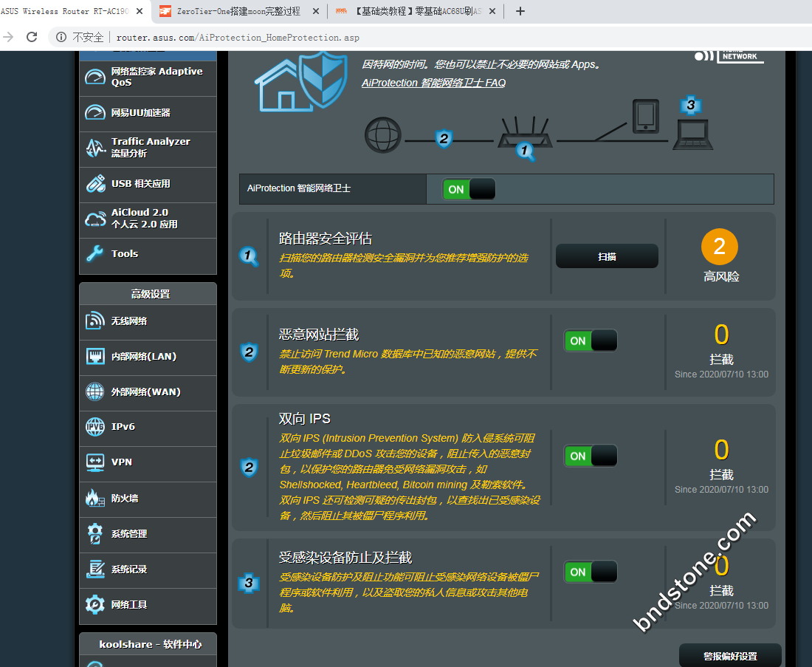
Task: Switch to the 基础类教程 AC68U tab
Action: pos(416,11)
